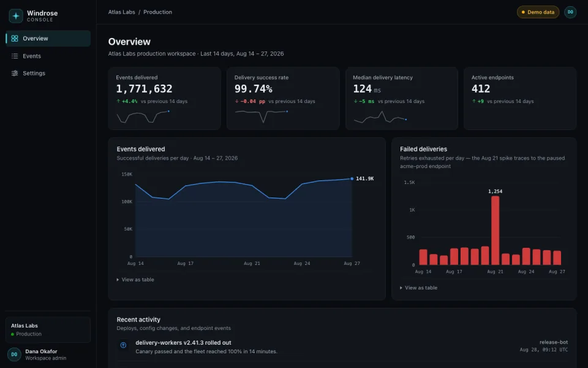Click the 1,254 spike bar for Aug 21
This screenshot has height=368, width=588.
click(x=495, y=230)
